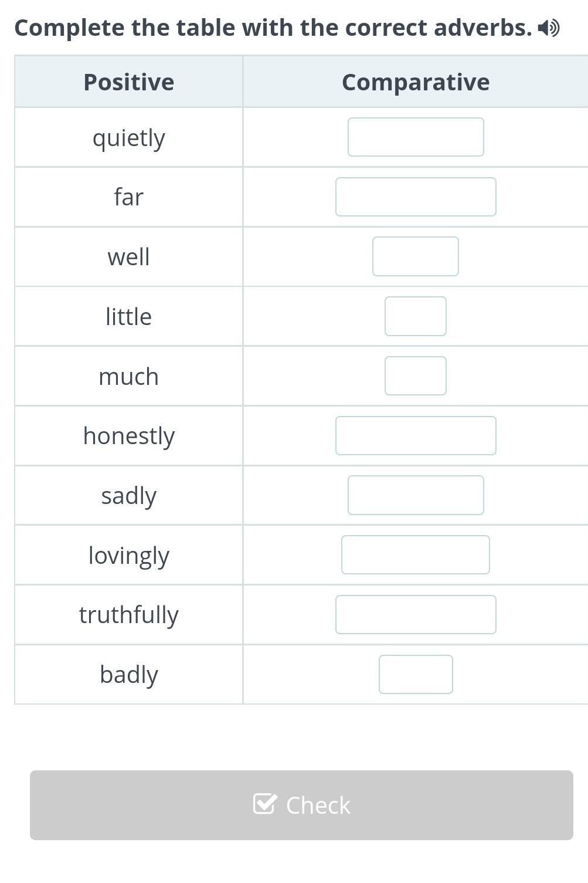
Task: Click the Comparative column header
Action: (x=416, y=82)
